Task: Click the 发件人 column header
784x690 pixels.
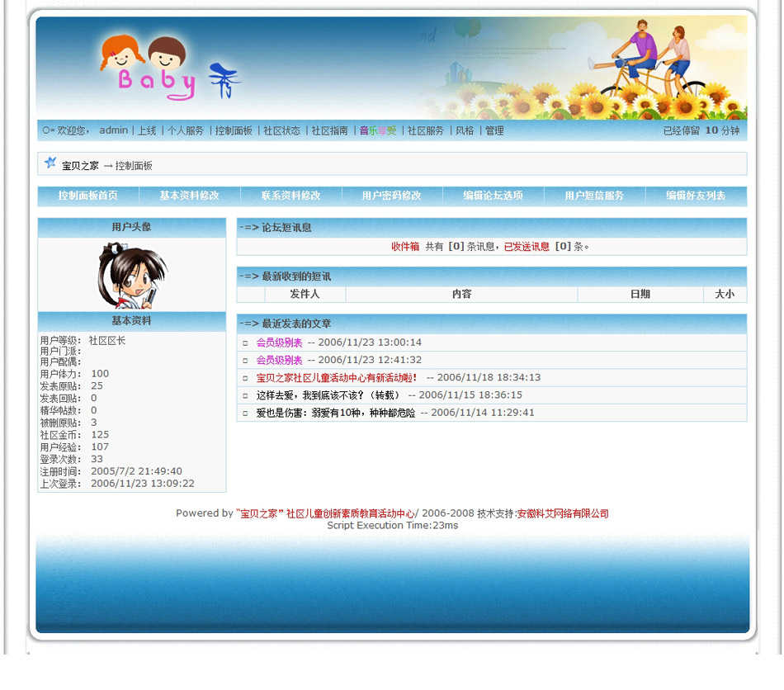Action: click(305, 294)
